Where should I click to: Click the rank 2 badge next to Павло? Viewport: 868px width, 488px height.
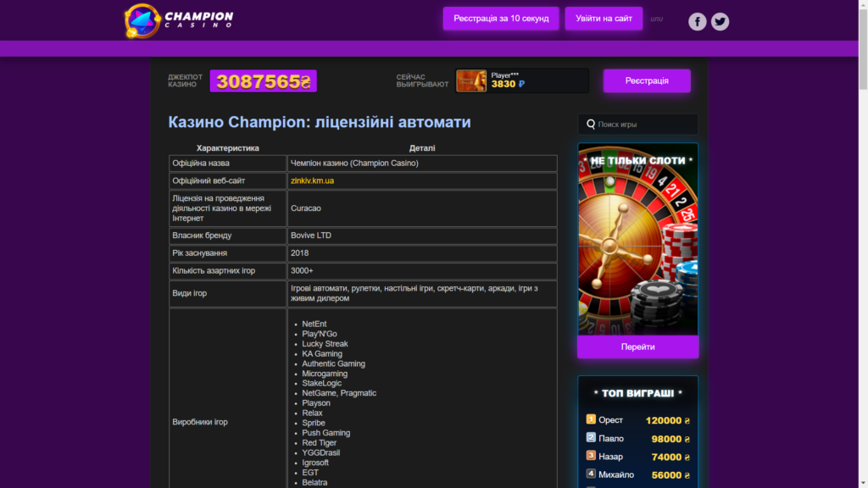pyautogui.click(x=591, y=438)
